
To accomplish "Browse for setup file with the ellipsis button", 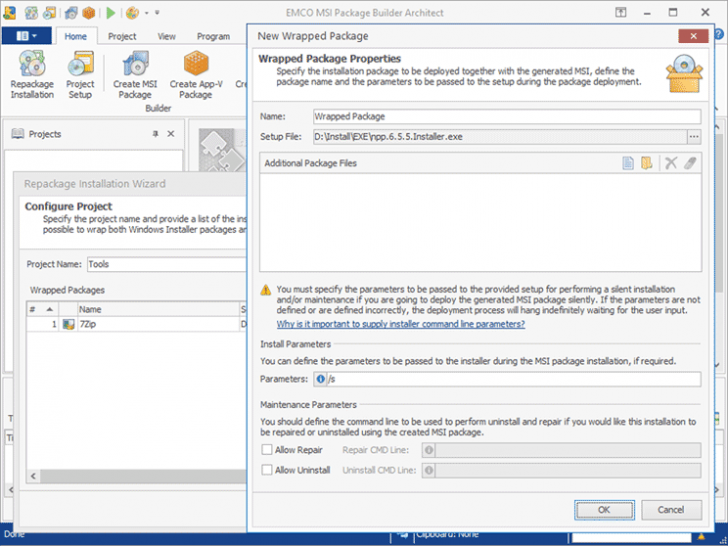I will coord(694,137).
